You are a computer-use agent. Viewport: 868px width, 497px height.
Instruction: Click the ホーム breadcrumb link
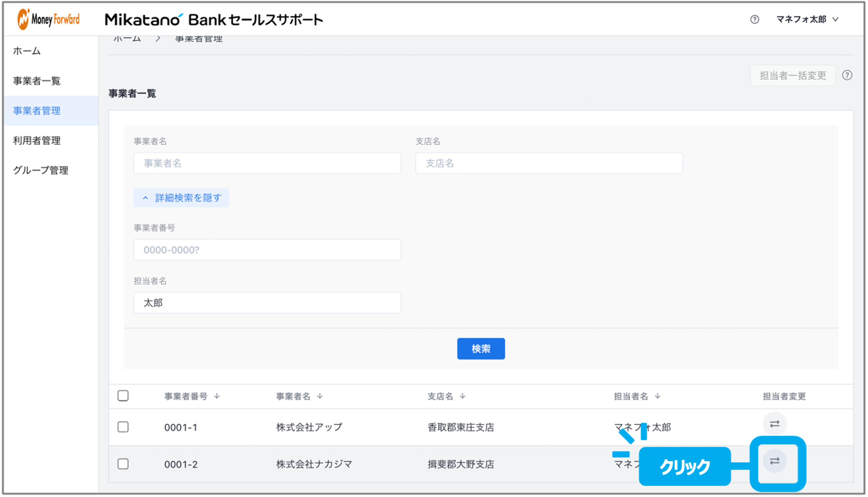pos(127,39)
